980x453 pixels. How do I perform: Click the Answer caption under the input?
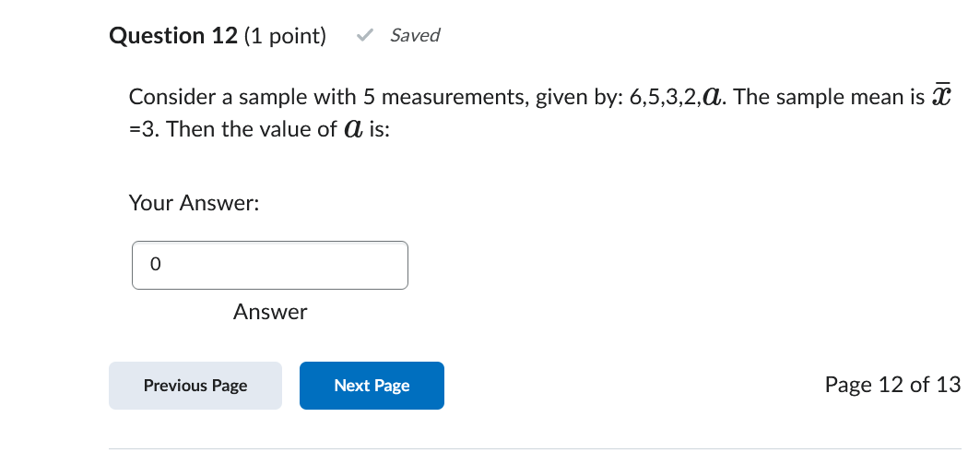coord(270,312)
